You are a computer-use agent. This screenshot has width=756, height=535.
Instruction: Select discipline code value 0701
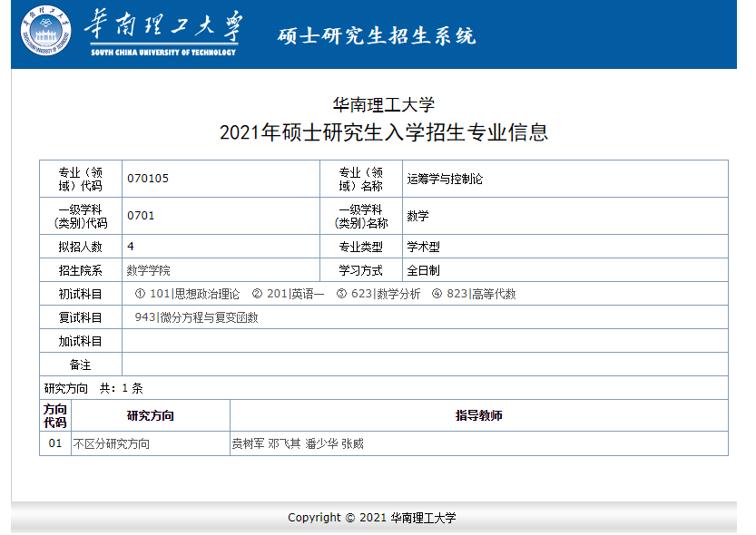[141, 216]
